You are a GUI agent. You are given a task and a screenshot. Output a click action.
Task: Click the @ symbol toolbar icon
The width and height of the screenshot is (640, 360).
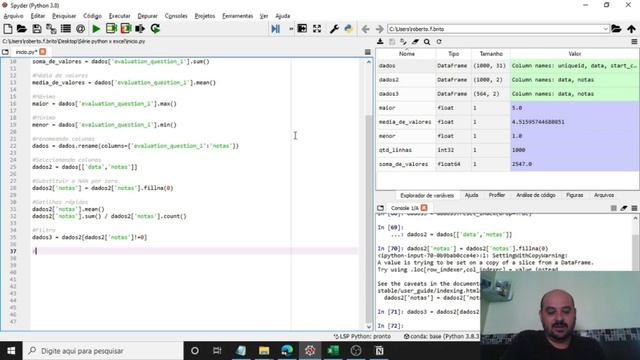[x=80, y=29]
